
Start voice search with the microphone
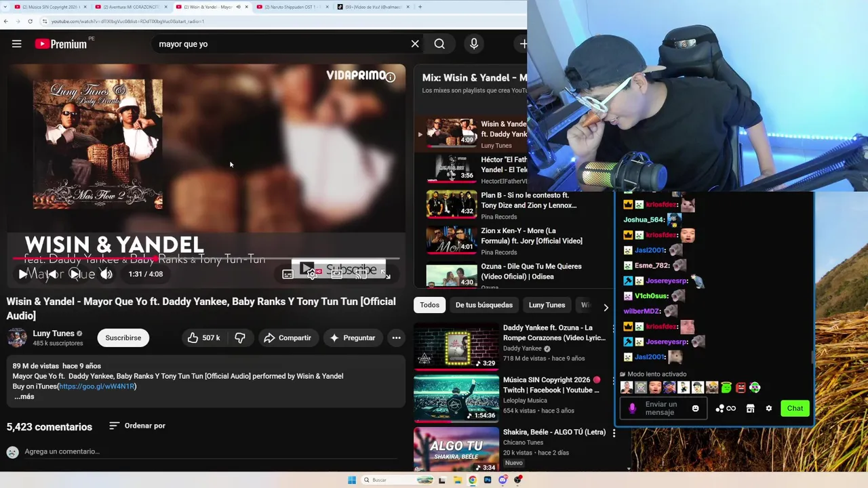coord(474,44)
